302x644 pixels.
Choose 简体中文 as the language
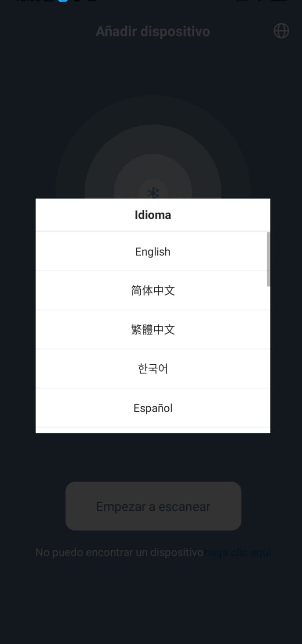pos(153,290)
